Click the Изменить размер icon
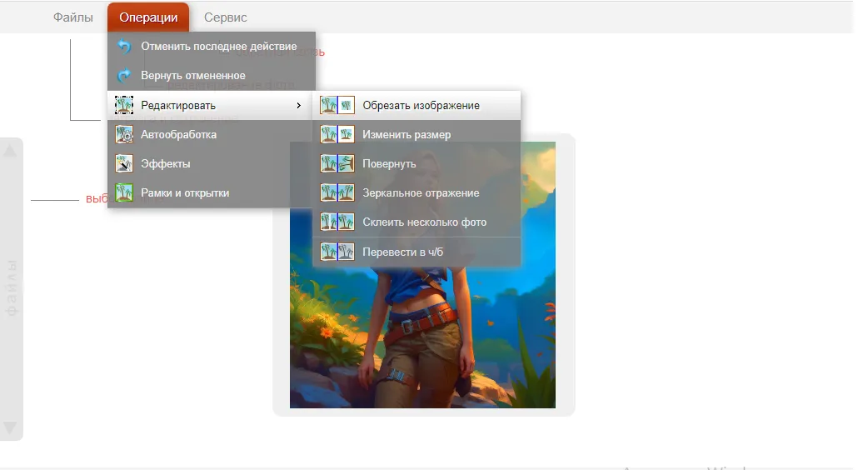The image size is (868, 470). coord(337,134)
